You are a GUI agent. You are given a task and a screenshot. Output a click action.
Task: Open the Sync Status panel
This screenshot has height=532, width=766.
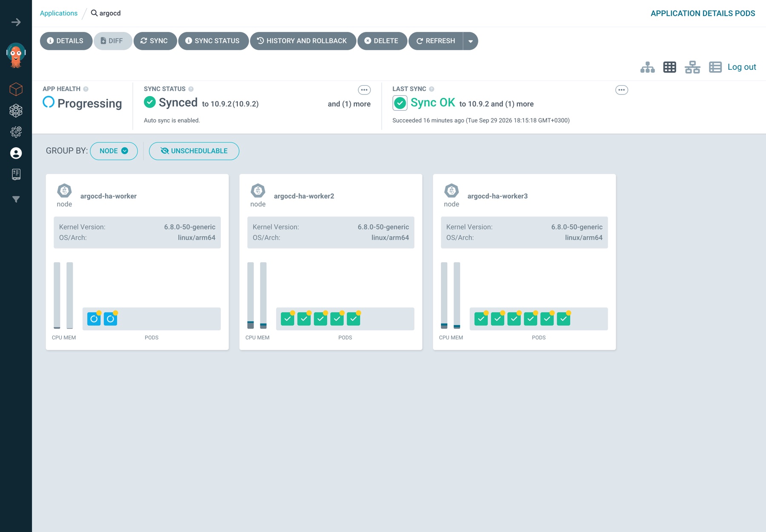click(x=213, y=41)
